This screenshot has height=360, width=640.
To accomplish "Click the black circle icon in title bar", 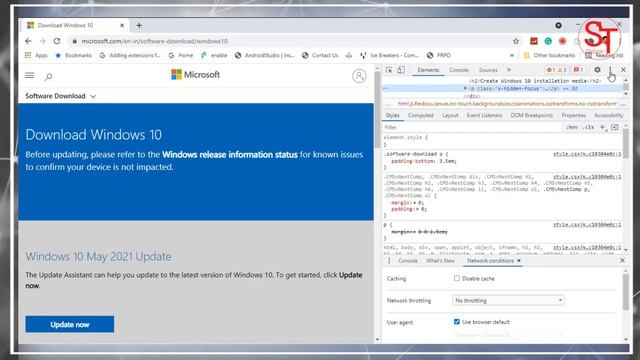I will tap(558, 25).
